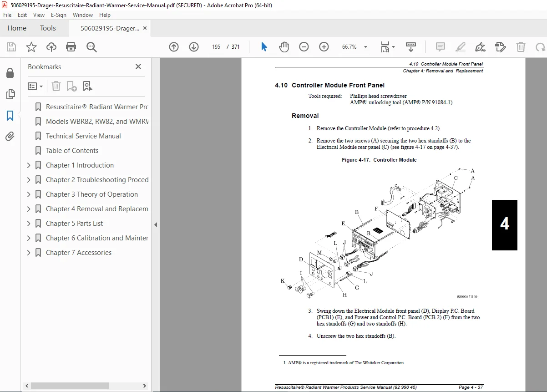Click the cloud upload icon
The width and height of the screenshot is (547, 392).
51,47
